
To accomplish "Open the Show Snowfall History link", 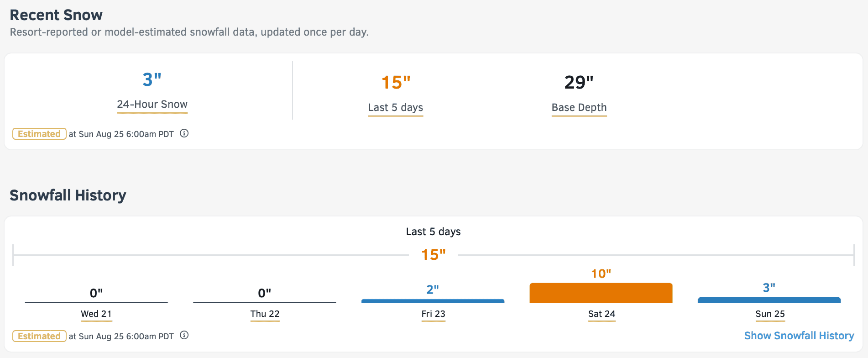I will [x=799, y=336].
